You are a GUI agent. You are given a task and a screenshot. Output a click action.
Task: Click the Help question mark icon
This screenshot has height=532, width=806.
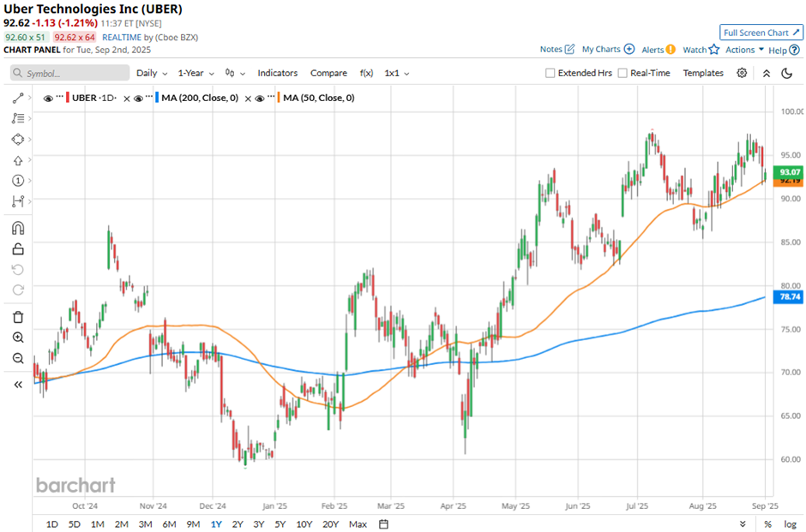click(x=795, y=50)
